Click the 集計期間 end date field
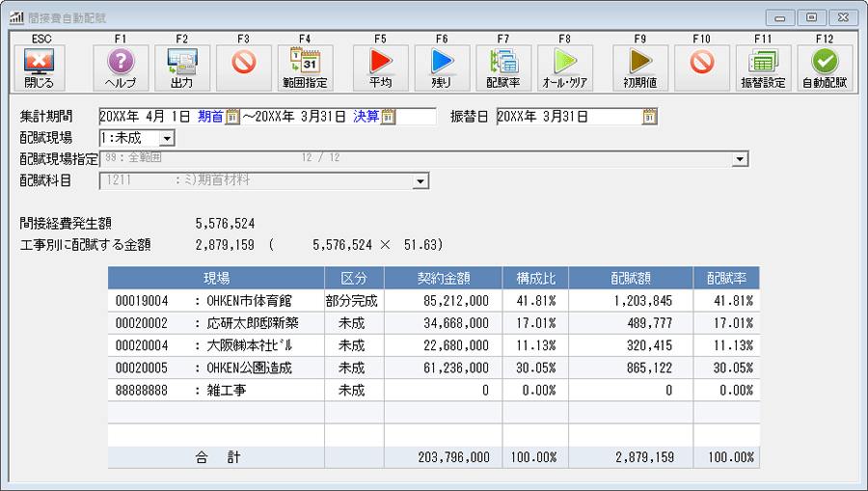Image resolution: width=868 pixels, height=491 pixels. [x=301, y=117]
